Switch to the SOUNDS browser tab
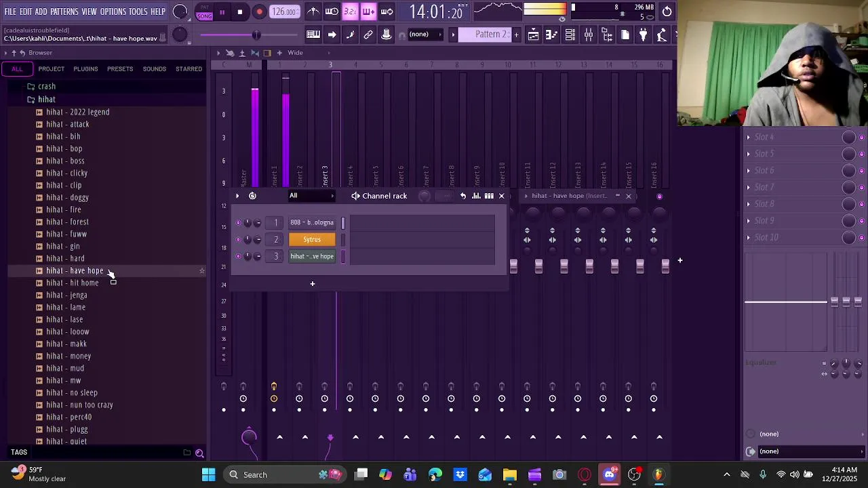 (x=155, y=69)
